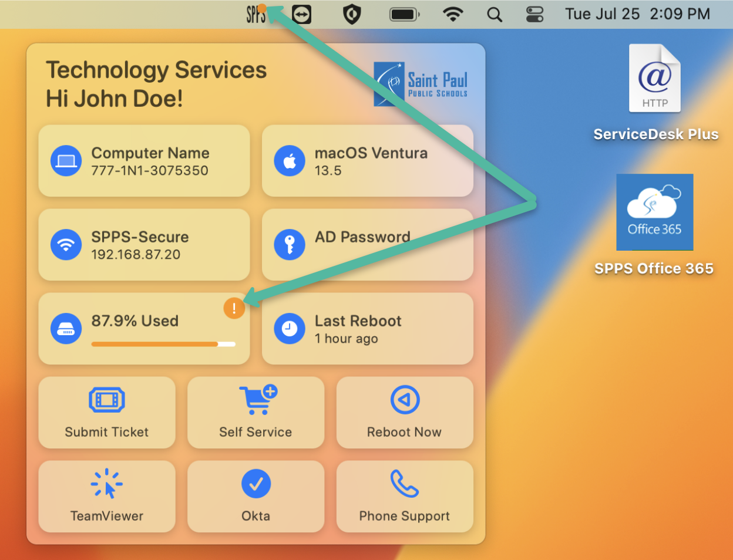Image resolution: width=733 pixels, height=560 pixels.
Task: Click the Phone Support button
Action: pyautogui.click(x=405, y=497)
